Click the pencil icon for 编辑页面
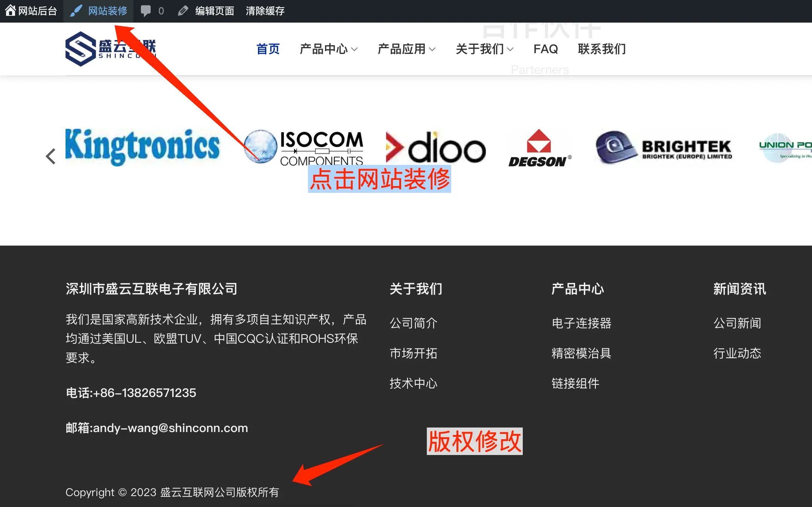 click(183, 11)
